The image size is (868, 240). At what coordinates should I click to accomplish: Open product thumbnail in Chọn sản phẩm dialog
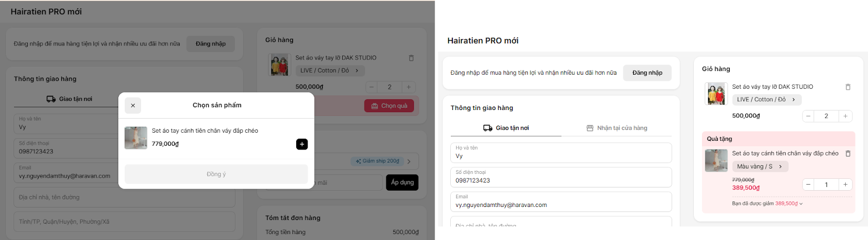click(136, 138)
